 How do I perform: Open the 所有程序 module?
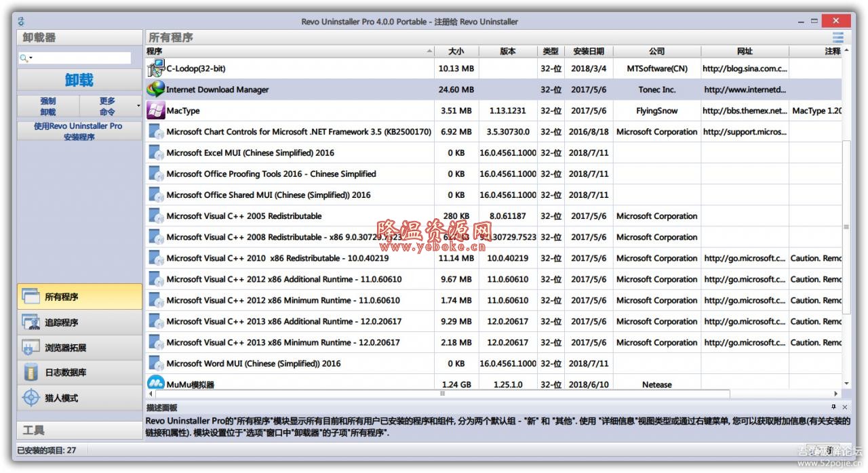click(79, 297)
